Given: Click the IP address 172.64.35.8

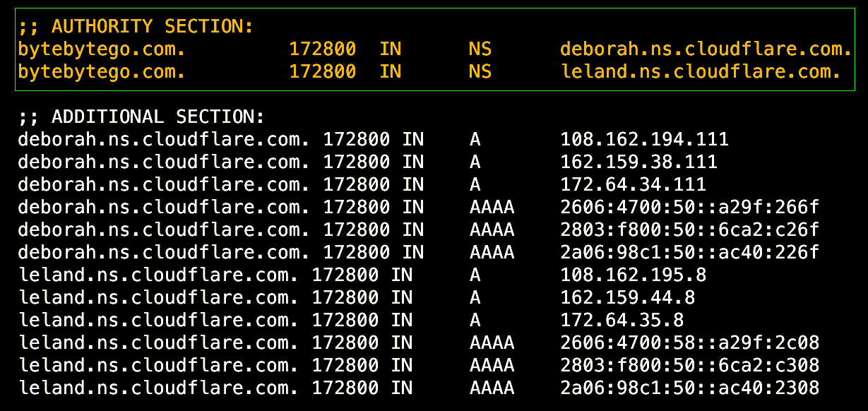Looking at the screenshot, I should click(x=622, y=321).
